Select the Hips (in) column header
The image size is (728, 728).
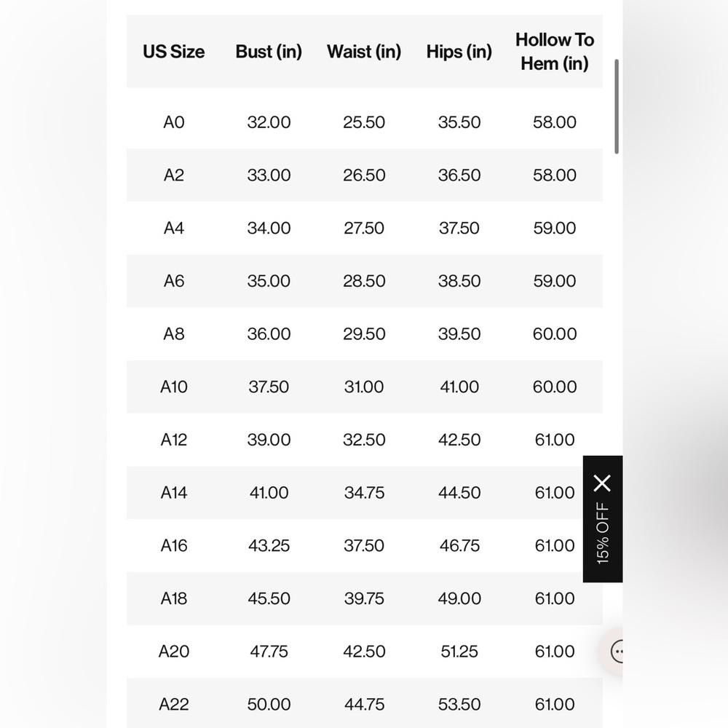[x=459, y=52]
